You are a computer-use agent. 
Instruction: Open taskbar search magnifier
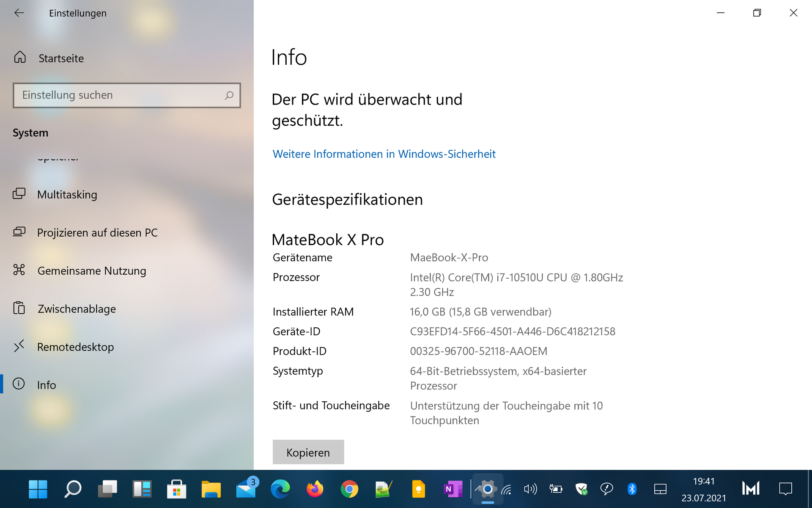click(x=73, y=489)
